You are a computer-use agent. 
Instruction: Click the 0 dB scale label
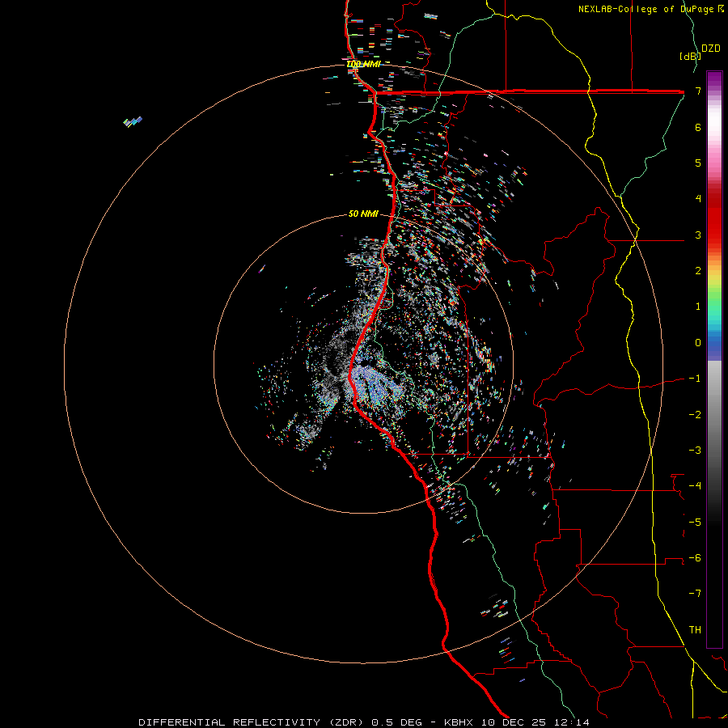pyautogui.click(x=698, y=343)
